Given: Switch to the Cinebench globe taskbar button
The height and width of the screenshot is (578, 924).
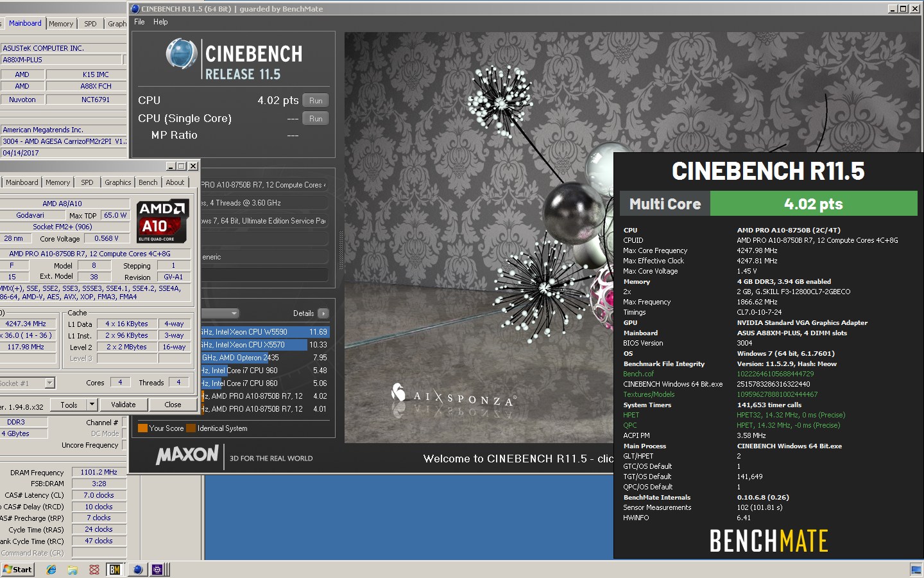Looking at the screenshot, I should pos(137,570).
